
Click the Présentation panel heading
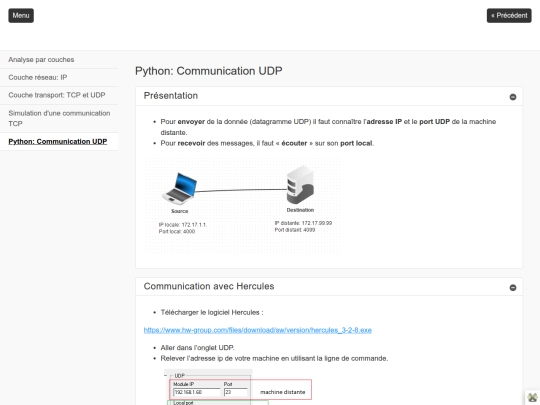(x=171, y=96)
